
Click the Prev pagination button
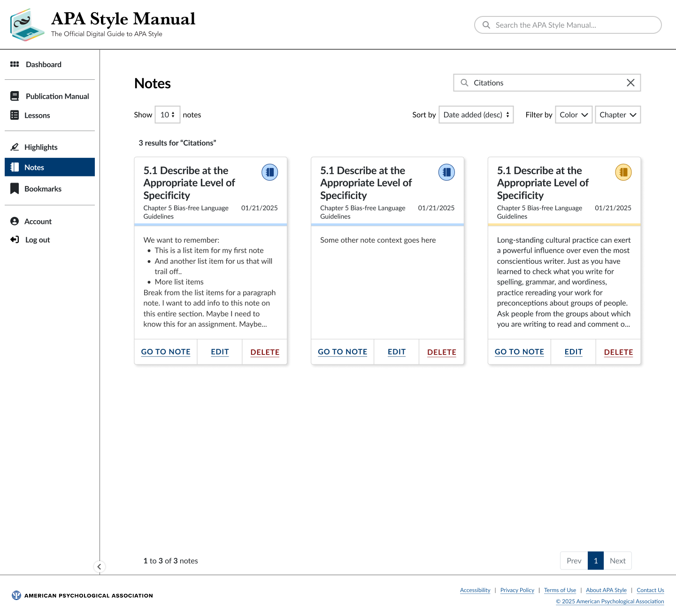pos(574,561)
